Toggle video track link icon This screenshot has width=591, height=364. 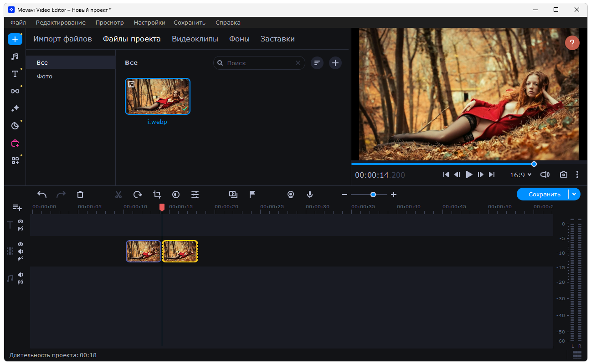click(21, 259)
